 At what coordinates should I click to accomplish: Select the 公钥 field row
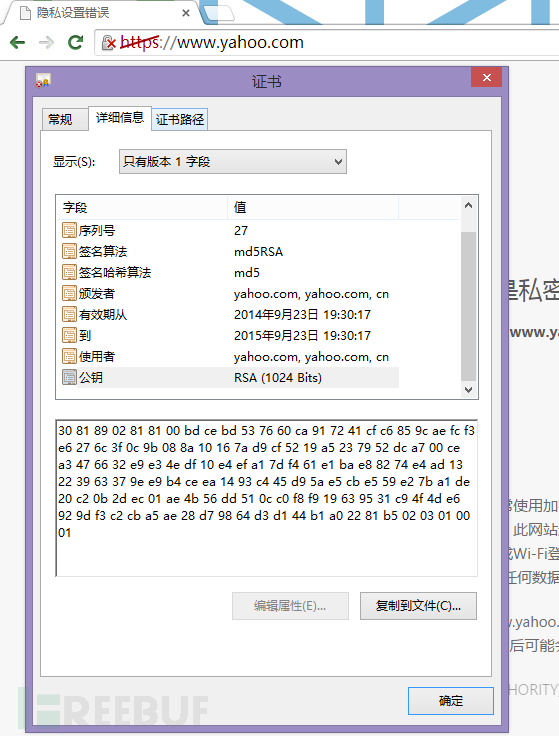pos(228,377)
